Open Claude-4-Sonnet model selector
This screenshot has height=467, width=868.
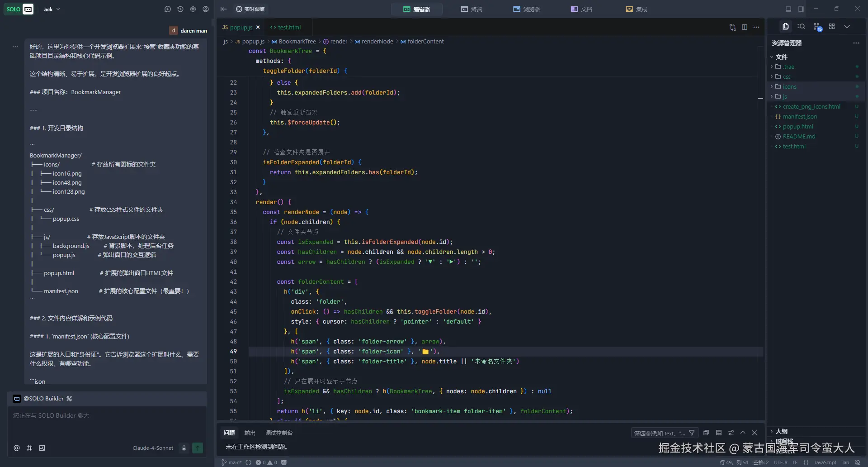tap(153, 448)
